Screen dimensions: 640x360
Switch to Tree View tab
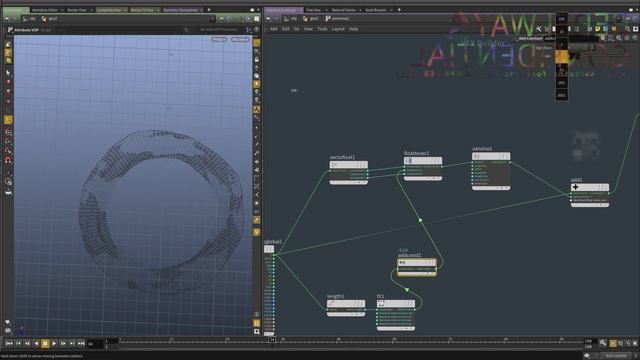(x=313, y=10)
